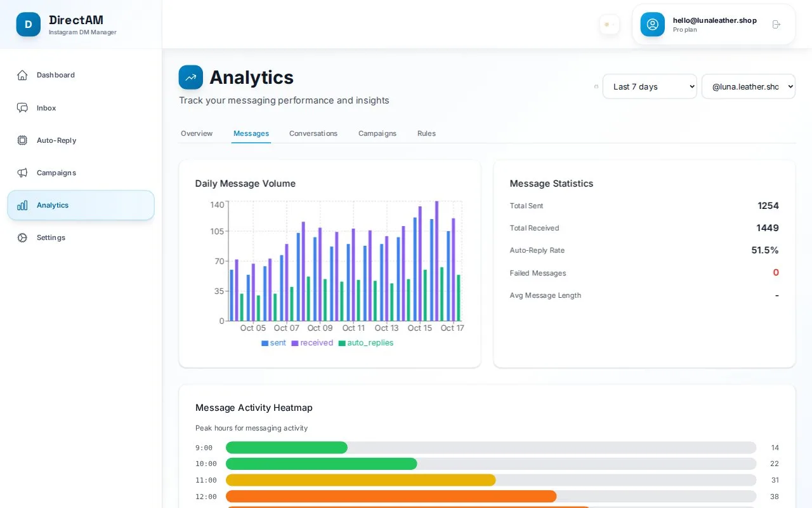Image resolution: width=812 pixels, height=508 pixels.
Task: Switch to the Rules tab
Action: (x=426, y=133)
